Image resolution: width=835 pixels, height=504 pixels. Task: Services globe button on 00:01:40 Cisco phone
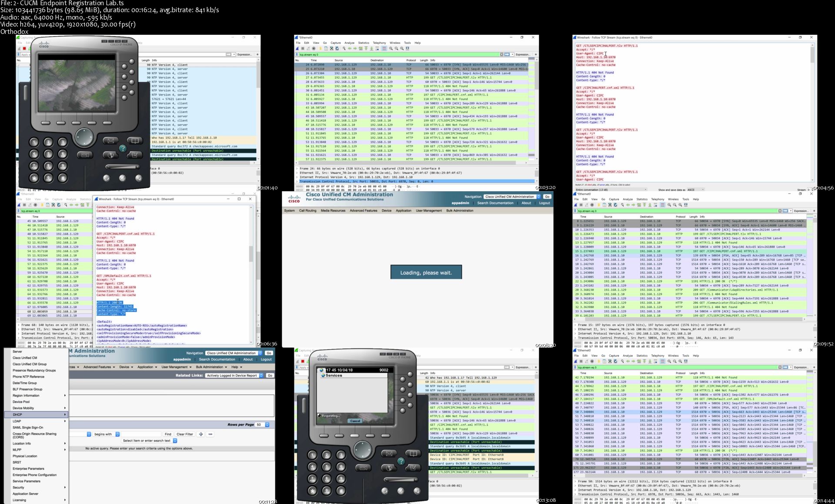(x=110, y=155)
